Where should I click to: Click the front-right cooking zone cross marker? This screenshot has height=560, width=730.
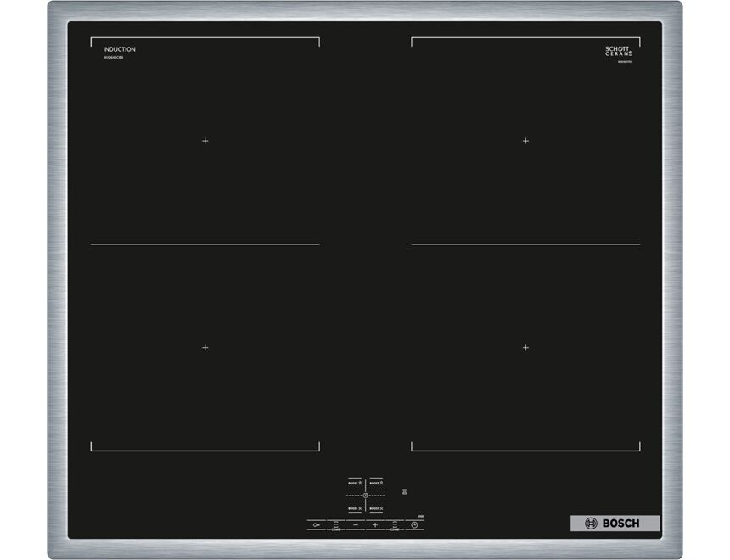pos(525,347)
